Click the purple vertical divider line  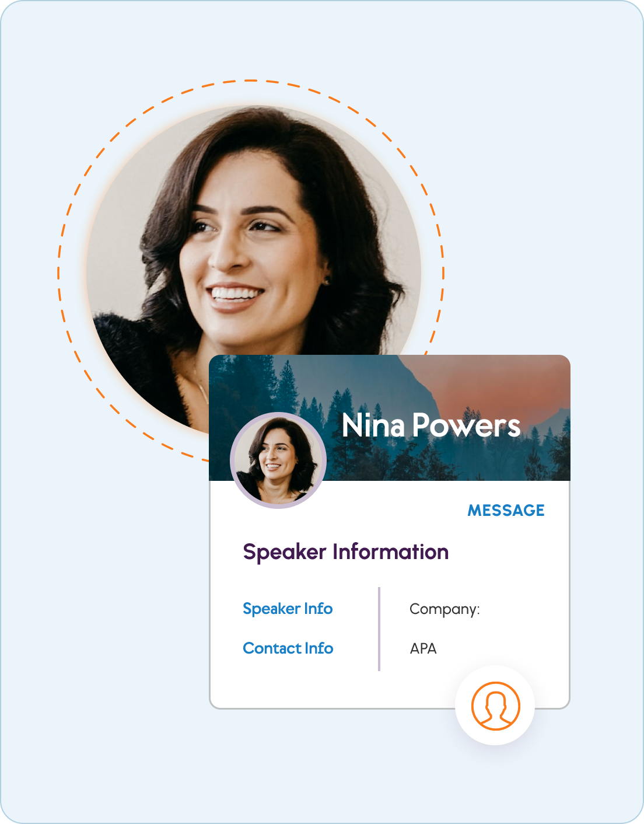coord(379,629)
